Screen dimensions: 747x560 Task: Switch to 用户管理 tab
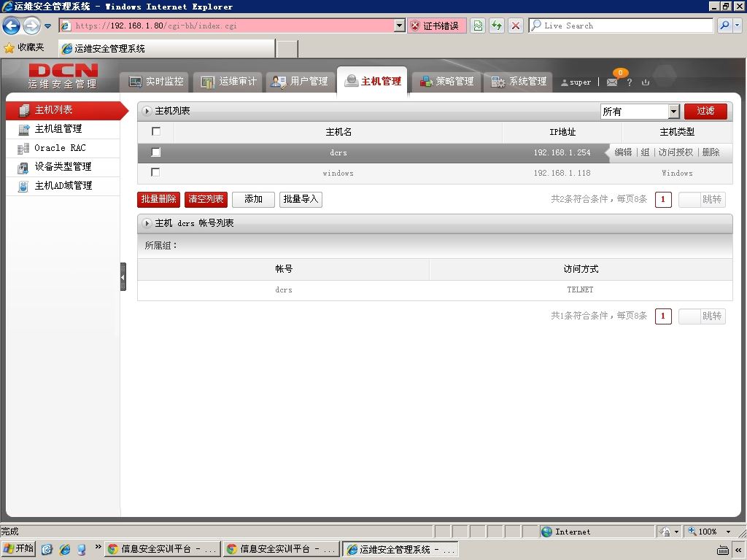(x=300, y=82)
